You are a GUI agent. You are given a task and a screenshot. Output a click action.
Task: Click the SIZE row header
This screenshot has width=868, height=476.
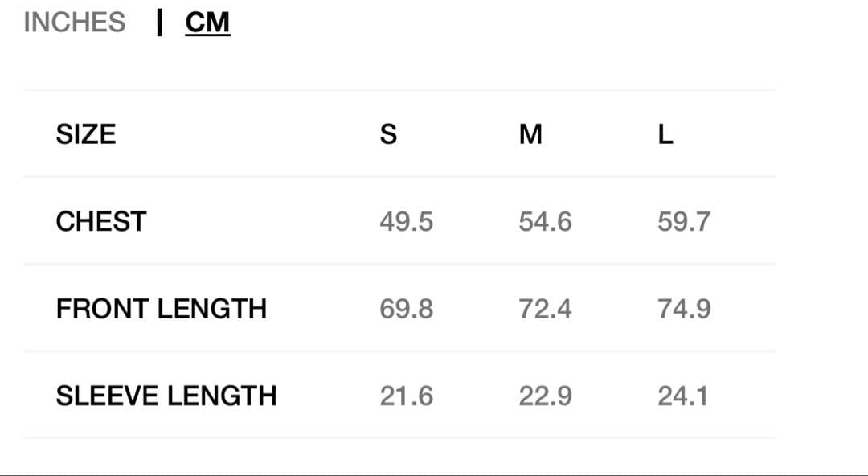[86, 134]
